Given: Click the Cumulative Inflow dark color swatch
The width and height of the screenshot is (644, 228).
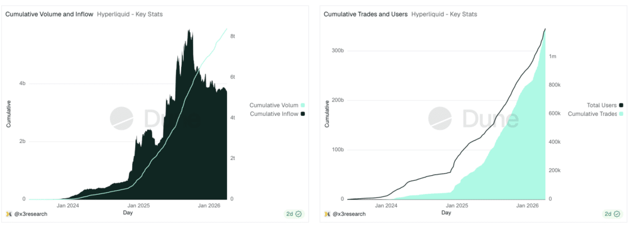Looking at the screenshot, I should 303,114.
